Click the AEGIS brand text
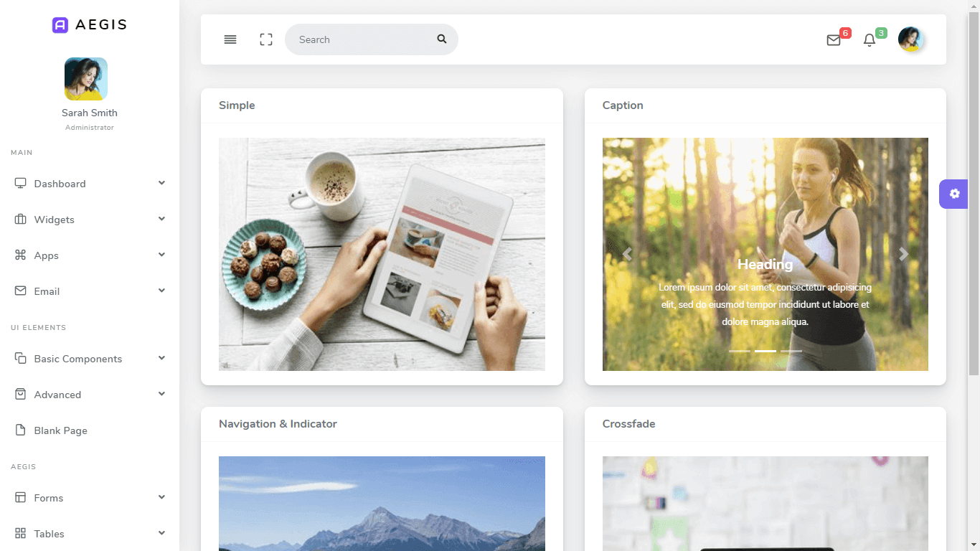This screenshot has height=551, width=980. pyautogui.click(x=101, y=25)
